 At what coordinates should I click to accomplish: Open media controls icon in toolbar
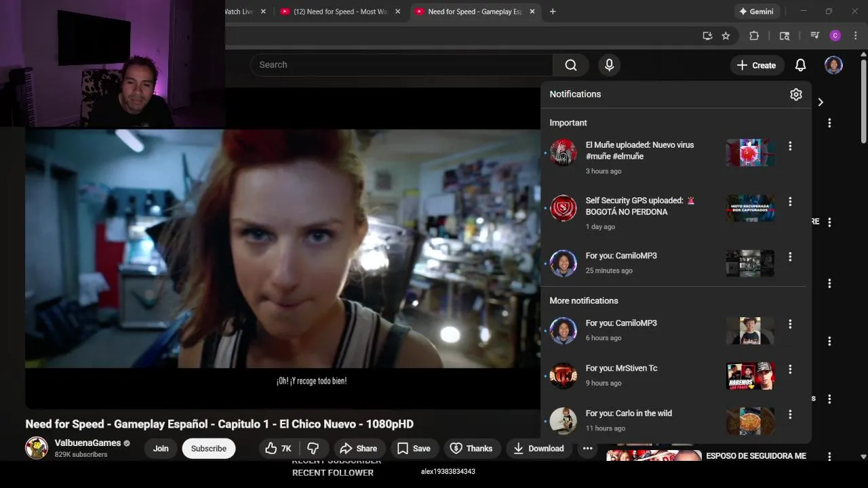tap(814, 36)
